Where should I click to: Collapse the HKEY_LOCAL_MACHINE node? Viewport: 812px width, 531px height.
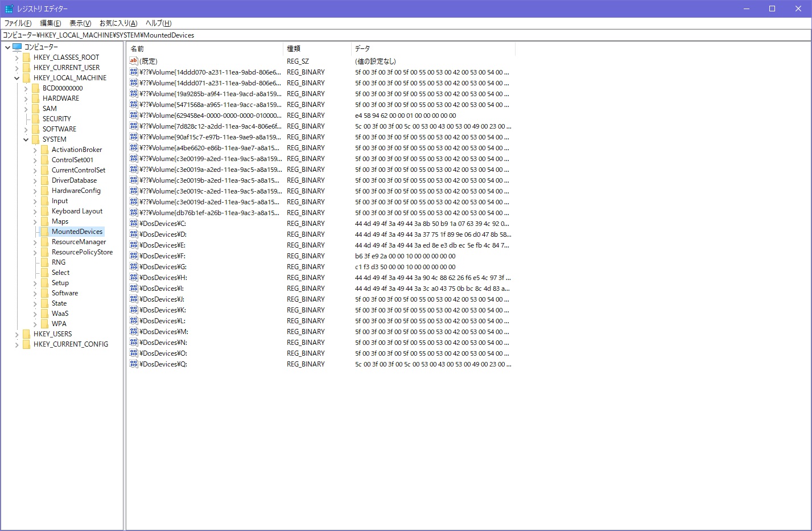(x=17, y=78)
